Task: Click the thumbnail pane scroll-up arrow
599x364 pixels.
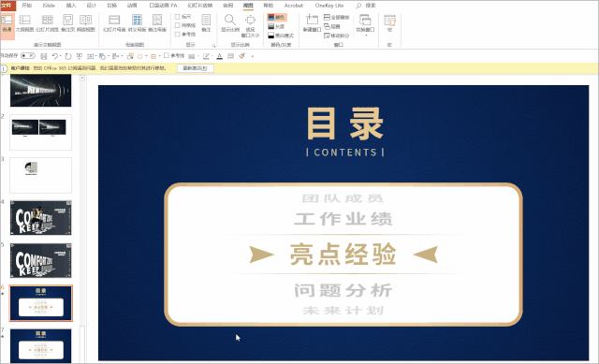Action: (x=82, y=78)
